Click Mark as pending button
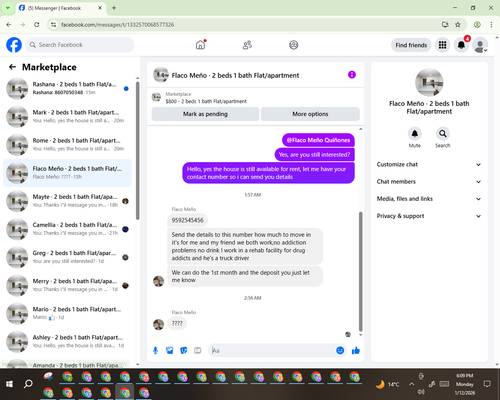Viewport: 500px width, 400px height. 205,114
